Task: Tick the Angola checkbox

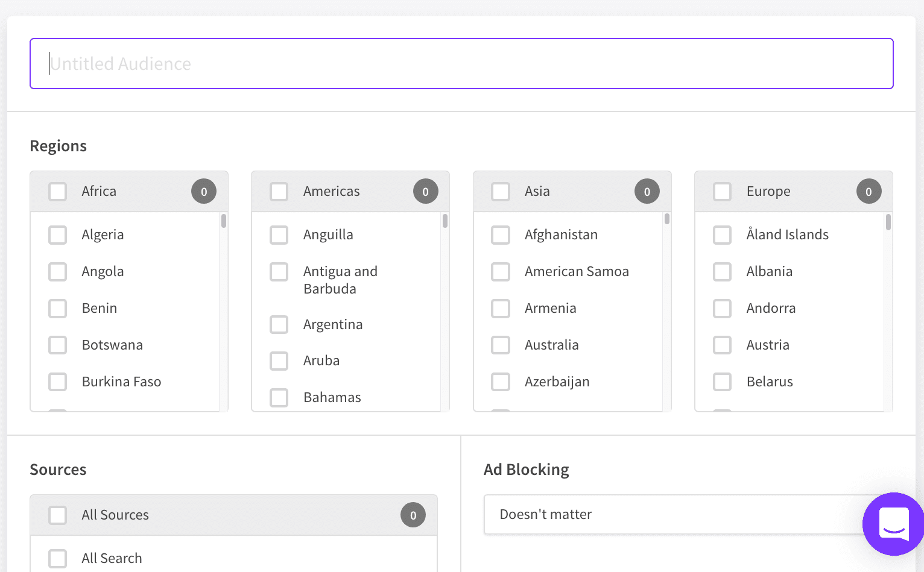Action: pyautogui.click(x=58, y=272)
